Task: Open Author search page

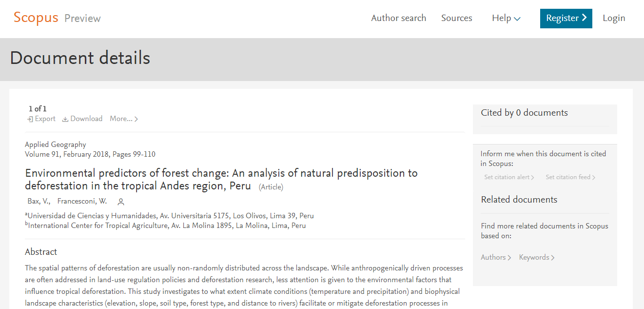Action: (x=399, y=18)
